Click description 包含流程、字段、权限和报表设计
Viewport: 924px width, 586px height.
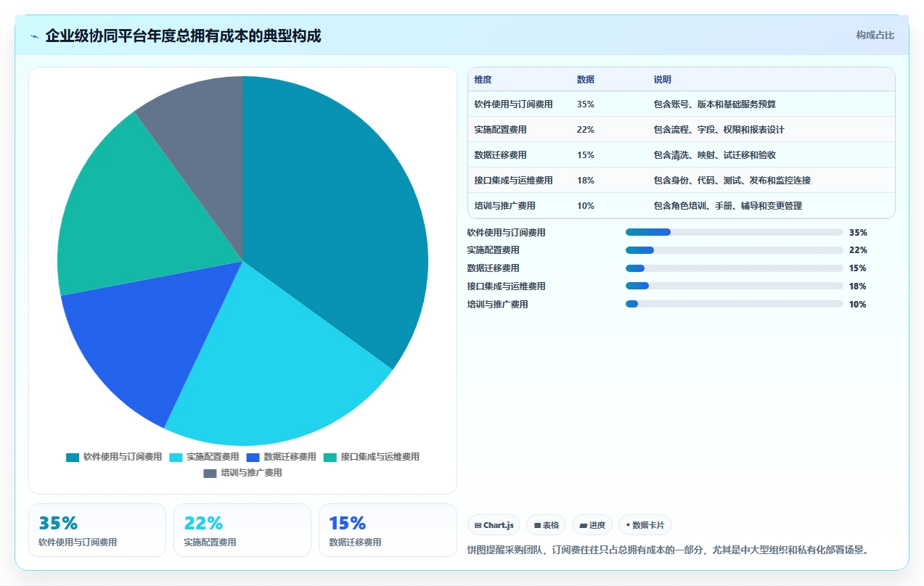719,130
